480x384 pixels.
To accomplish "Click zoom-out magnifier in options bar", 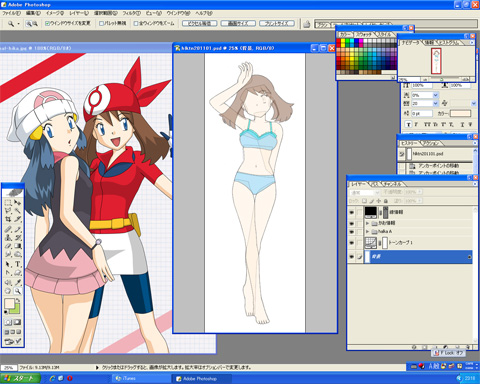I will tap(35, 24).
